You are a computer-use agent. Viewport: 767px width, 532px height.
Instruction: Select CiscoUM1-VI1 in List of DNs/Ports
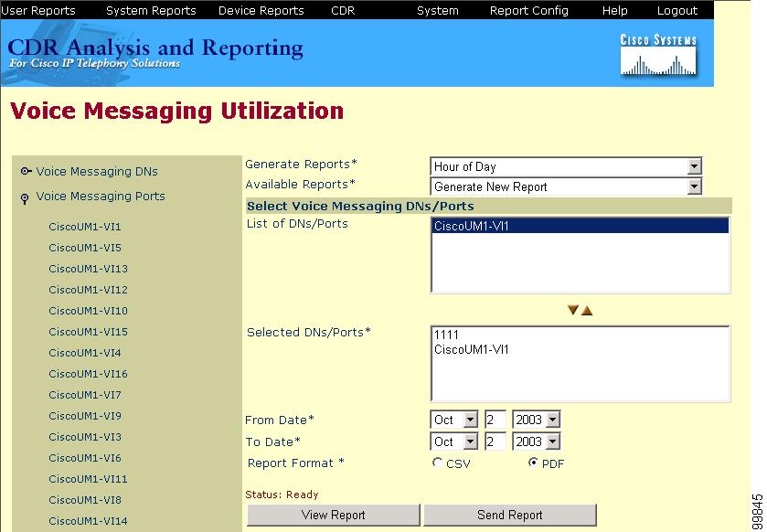click(581, 226)
